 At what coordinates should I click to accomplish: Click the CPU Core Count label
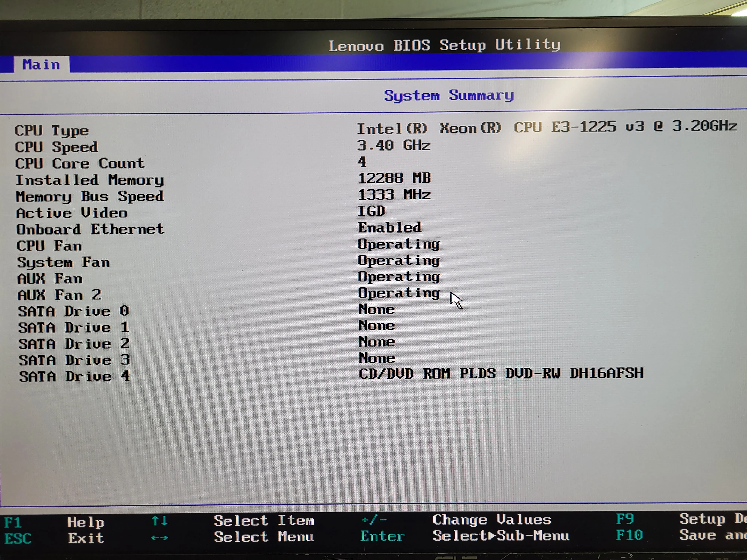click(80, 164)
